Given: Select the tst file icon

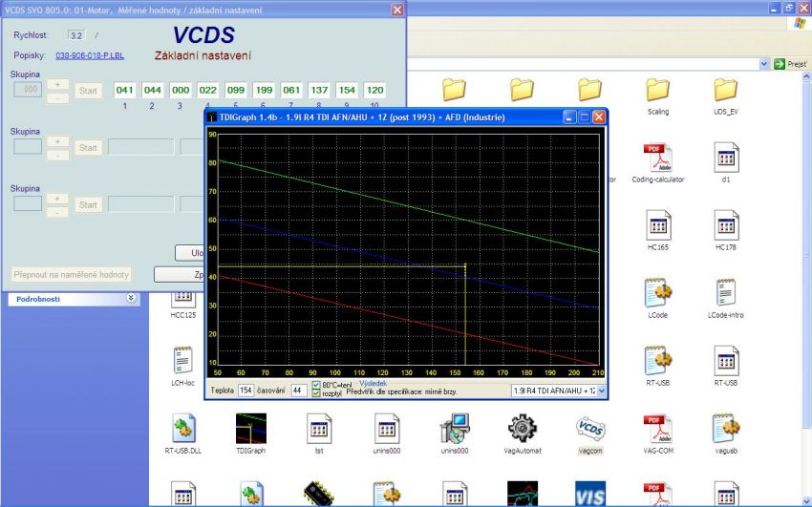Looking at the screenshot, I should coord(318,429).
